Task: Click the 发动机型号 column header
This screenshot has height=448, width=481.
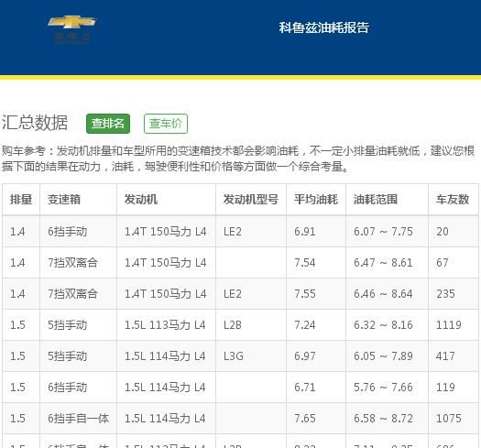Action: [251, 200]
